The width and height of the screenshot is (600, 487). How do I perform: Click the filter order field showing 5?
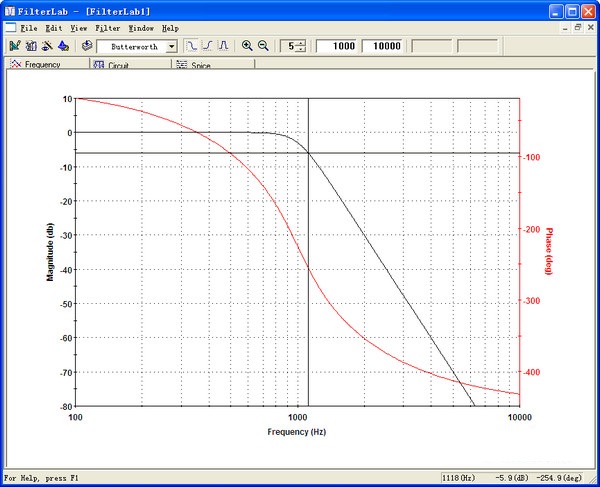(289, 46)
